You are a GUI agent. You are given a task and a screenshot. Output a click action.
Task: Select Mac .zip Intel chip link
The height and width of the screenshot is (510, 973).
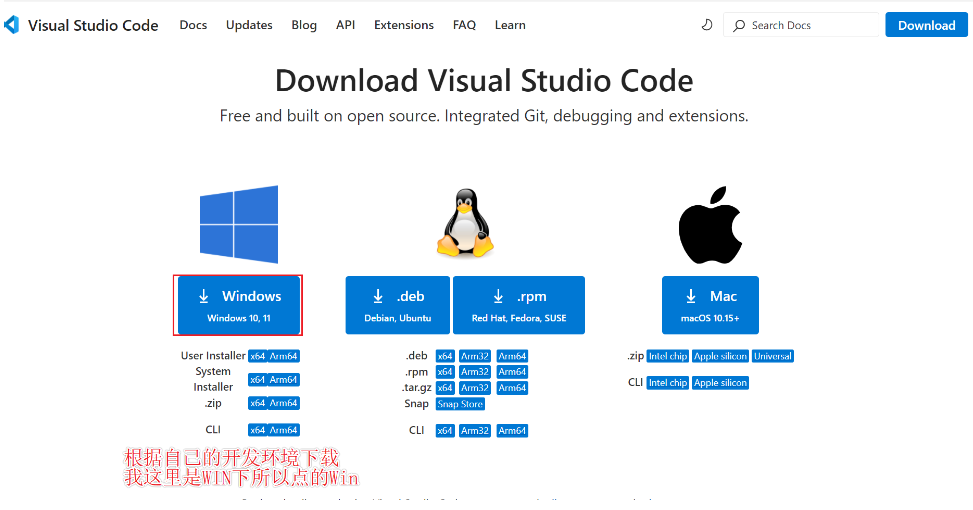pyautogui.click(x=668, y=356)
